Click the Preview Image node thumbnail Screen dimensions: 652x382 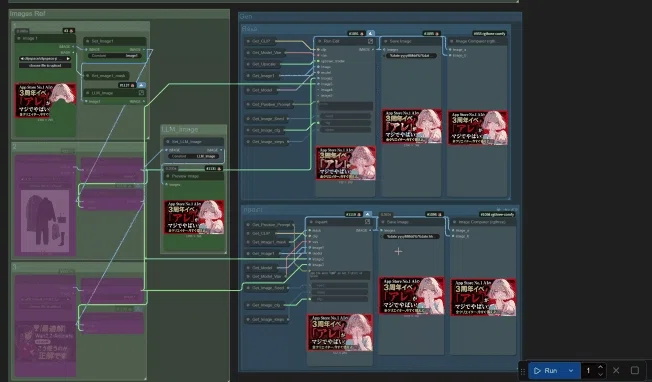click(194, 217)
